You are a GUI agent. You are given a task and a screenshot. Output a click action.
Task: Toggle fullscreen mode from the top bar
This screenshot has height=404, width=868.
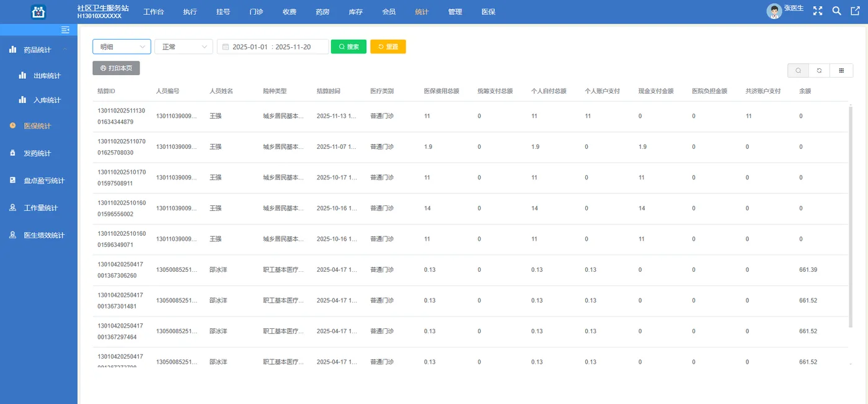pos(818,10)
